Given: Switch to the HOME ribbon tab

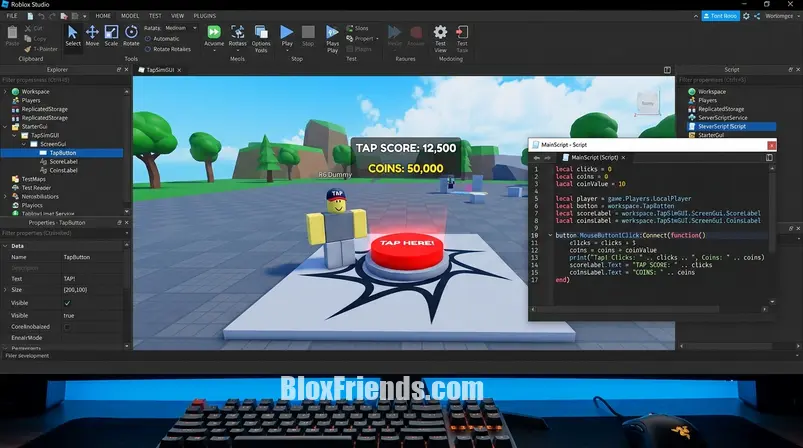Looking at the screenshot, I should (x=103, y=16).
